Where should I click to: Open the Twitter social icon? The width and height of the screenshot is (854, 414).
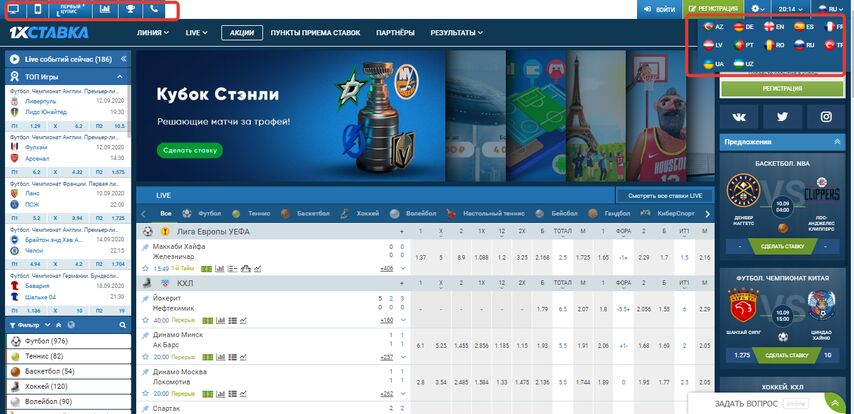[x=782, y=117]
